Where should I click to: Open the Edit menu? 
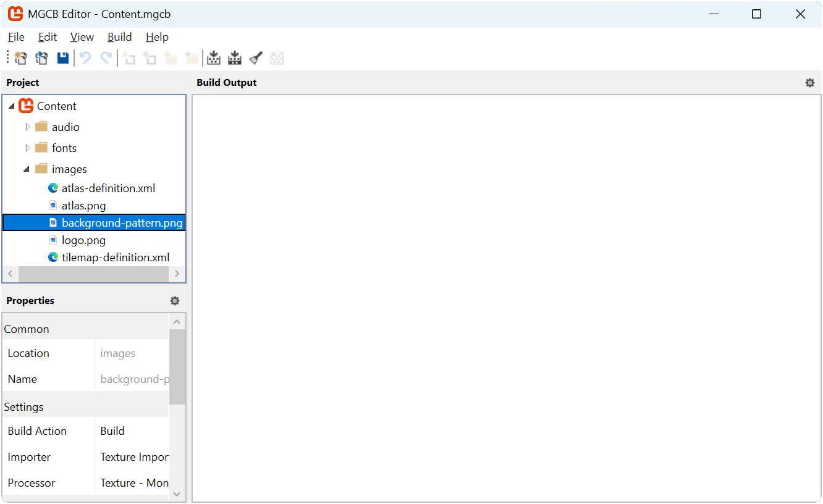pyautogui.click(x=48, y=37)
